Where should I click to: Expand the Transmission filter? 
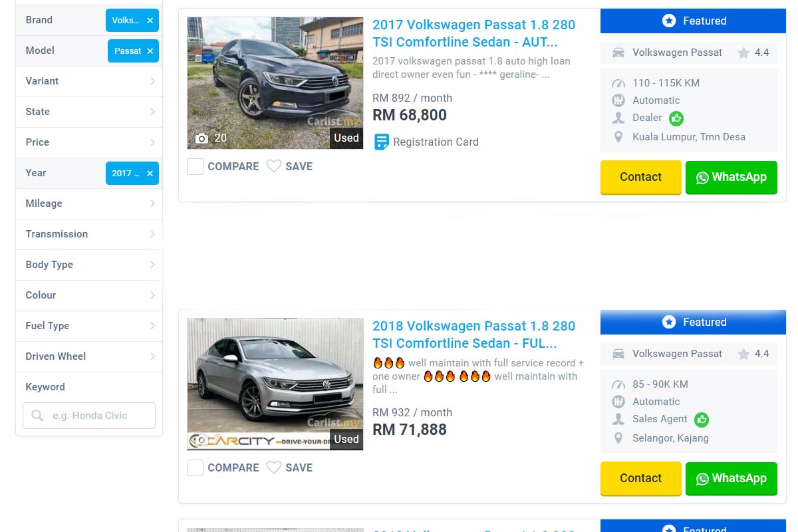click(x=89, y=234)
